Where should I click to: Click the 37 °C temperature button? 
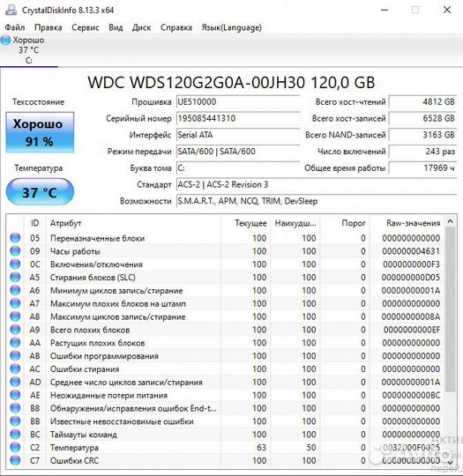tap(40, 192)
